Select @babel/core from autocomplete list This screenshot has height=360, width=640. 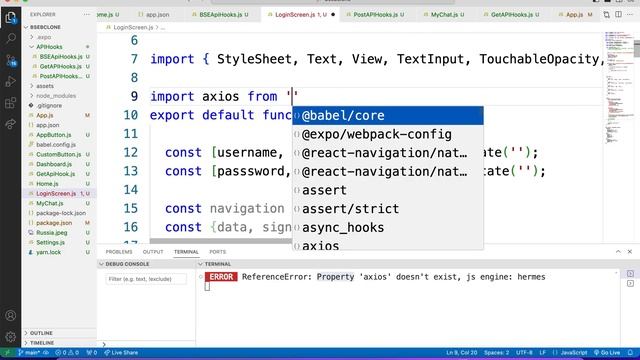coord(388,116)
